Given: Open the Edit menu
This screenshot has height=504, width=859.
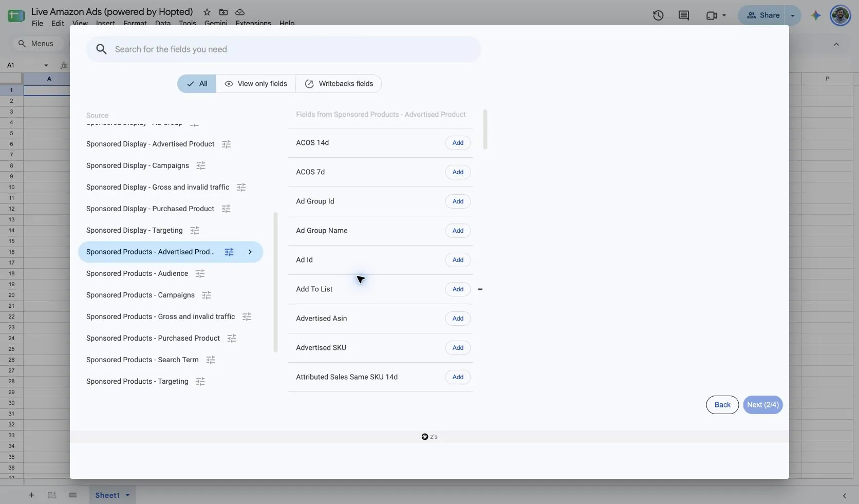Looking at the screenshot, I should pos(58,23).
